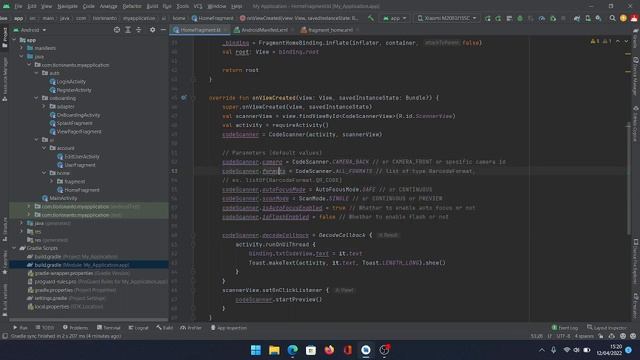Expand the manifests folder
Viewport: 640px width, 360px height.
click(x=22, y=48)
